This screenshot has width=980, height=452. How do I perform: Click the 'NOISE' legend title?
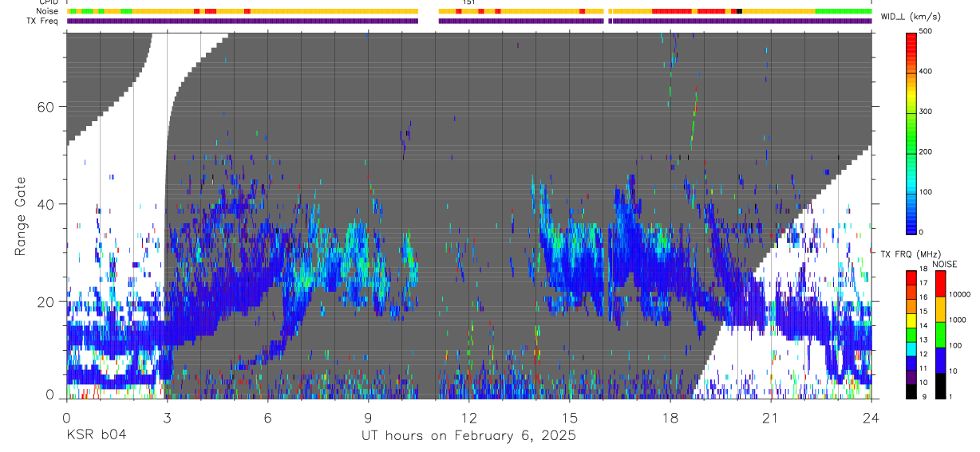[944, 264]
